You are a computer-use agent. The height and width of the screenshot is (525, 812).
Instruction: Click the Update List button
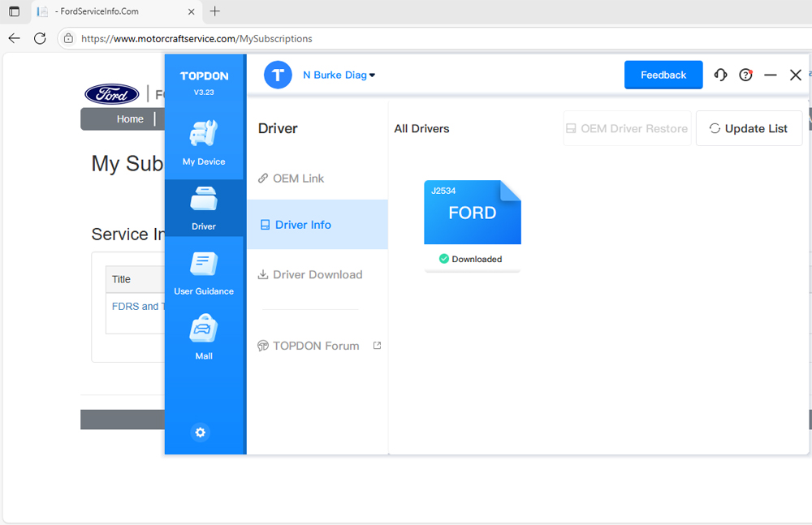coord(749,128)
